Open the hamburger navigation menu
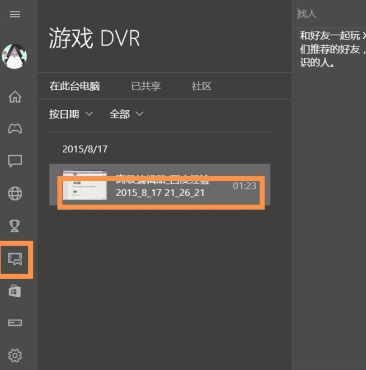The image size is (366, 370). click(x=15, y=14)
